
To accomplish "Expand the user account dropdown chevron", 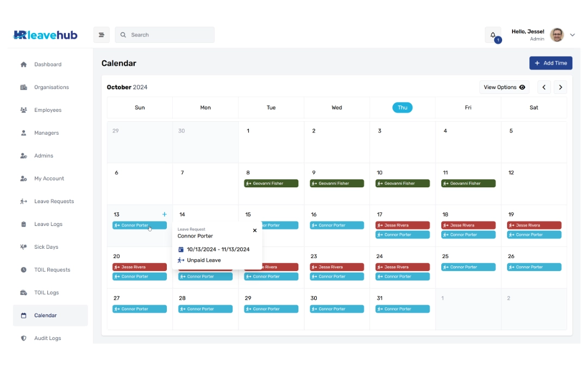I will (x=572, y=35).
